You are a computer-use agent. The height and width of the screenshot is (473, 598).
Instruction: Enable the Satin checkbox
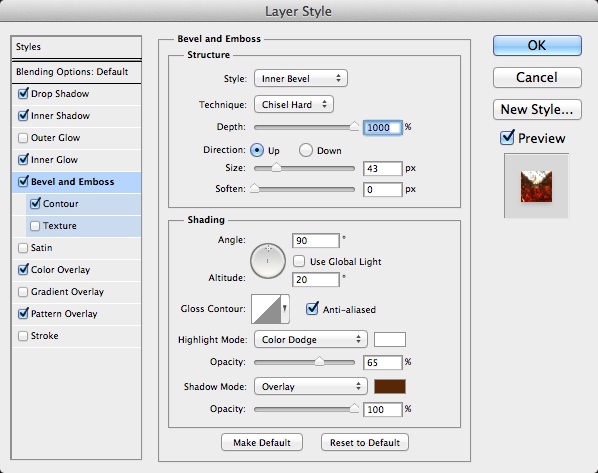tap(23, 248)
